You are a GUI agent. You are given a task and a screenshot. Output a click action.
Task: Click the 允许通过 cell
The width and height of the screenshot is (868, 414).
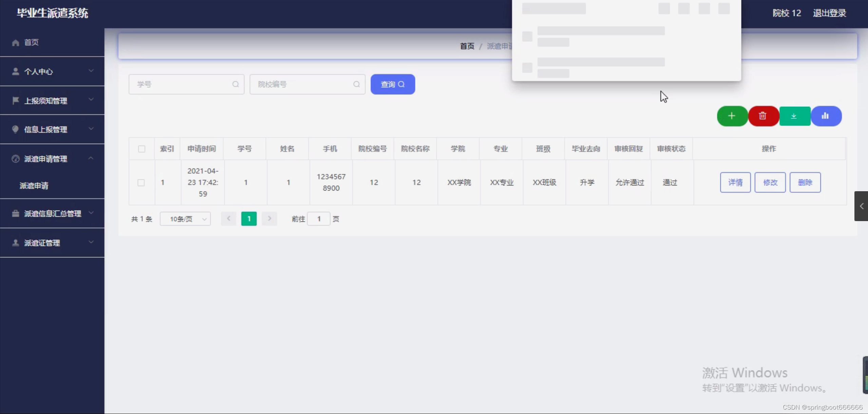[x=630, y=182]
